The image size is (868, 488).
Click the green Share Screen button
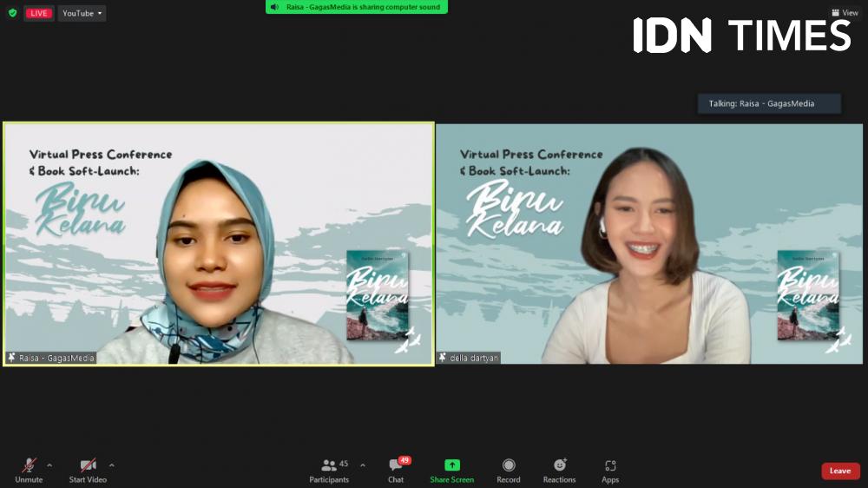click(x=451, y=471)
